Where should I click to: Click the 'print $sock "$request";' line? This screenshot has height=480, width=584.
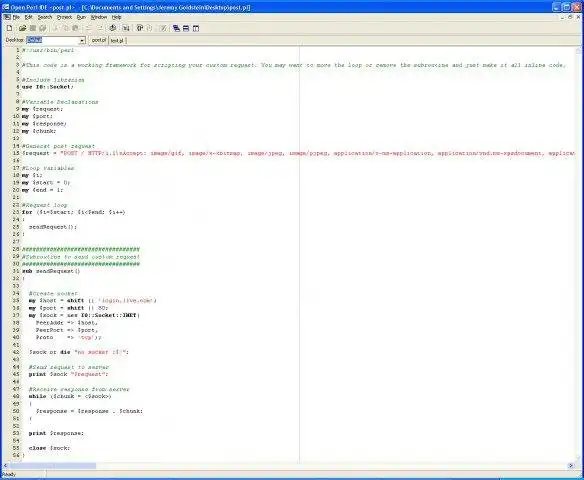pos(69,374)
